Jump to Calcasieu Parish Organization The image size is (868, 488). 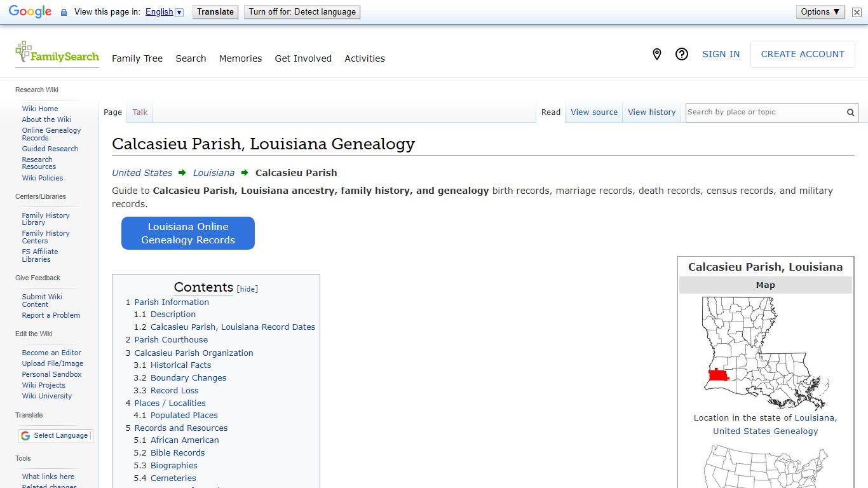click(194, 353)
